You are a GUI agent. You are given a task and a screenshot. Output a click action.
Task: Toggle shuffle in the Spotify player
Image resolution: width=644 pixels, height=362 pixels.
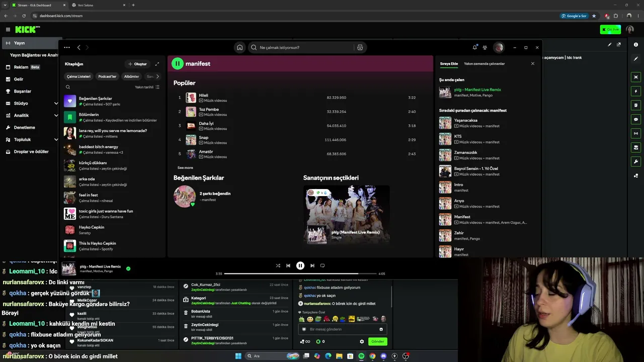[278, 265]
